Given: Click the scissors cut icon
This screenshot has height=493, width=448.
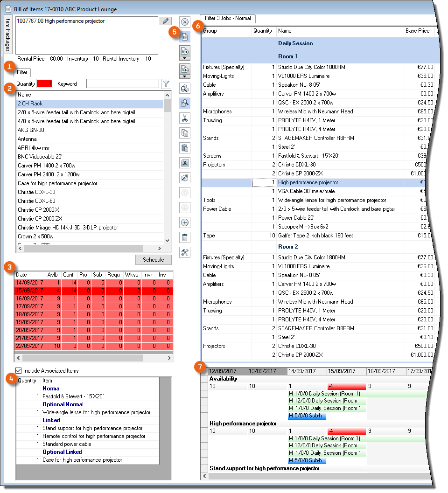Looking at the screenshot, I should (185, 118).
